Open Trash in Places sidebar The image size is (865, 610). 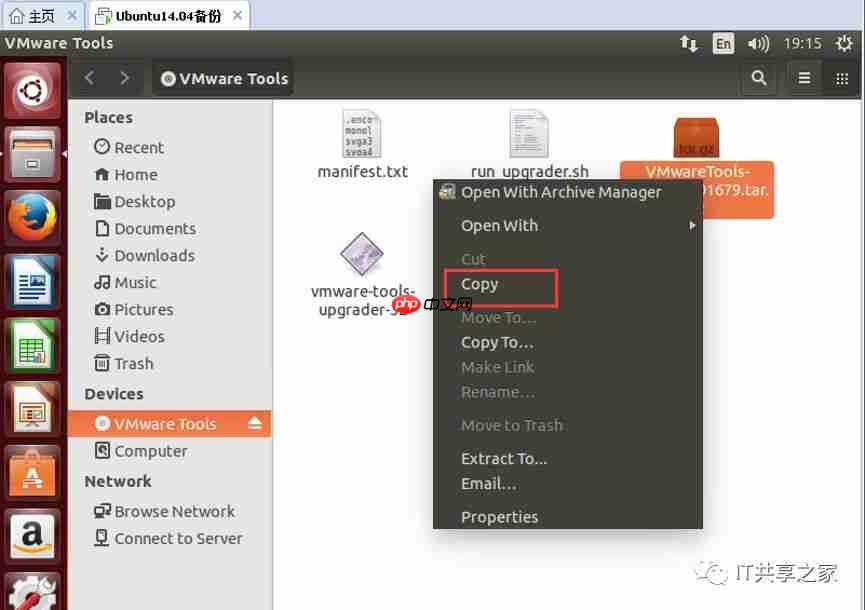170,363
